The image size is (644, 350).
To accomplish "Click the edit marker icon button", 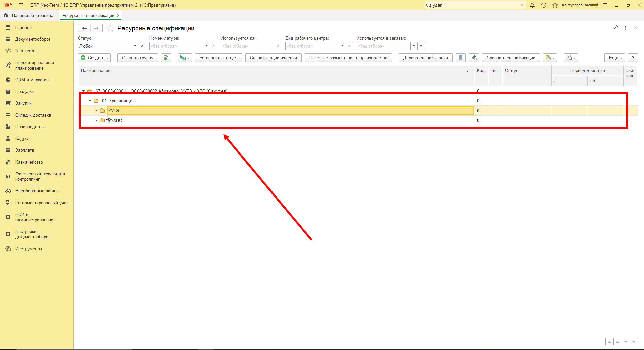I will 474,58.
